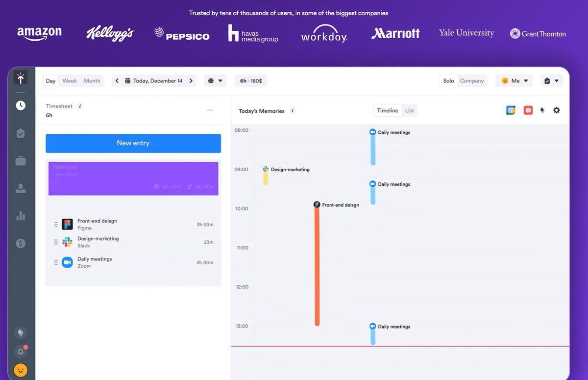Select Solo mode

(448, 80)
